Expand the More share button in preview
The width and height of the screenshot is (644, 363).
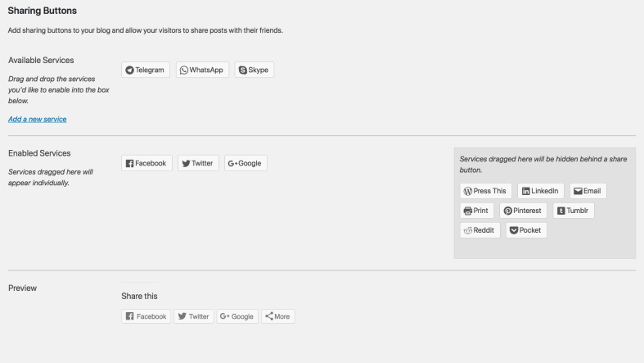pyautogui.click(x=278, y=316)
